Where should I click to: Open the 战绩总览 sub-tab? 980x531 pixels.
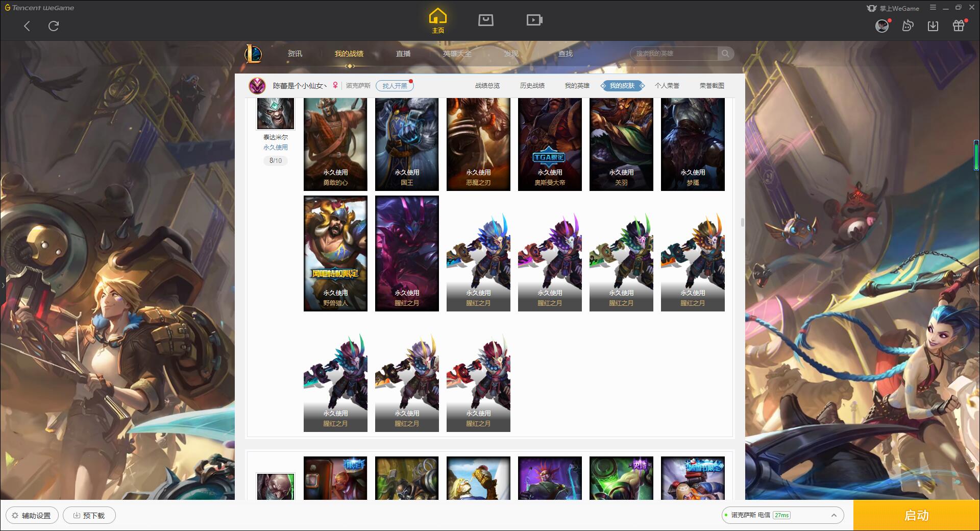click(487, 86)
